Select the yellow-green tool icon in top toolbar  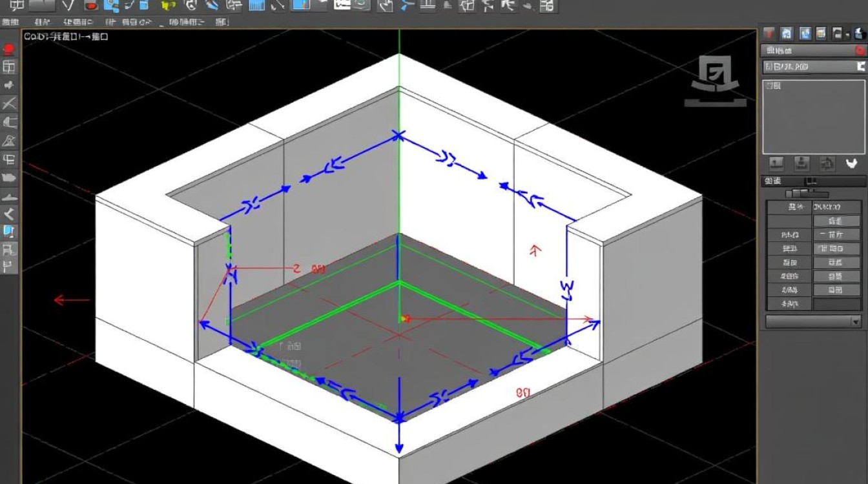click(x=168, y=6)
